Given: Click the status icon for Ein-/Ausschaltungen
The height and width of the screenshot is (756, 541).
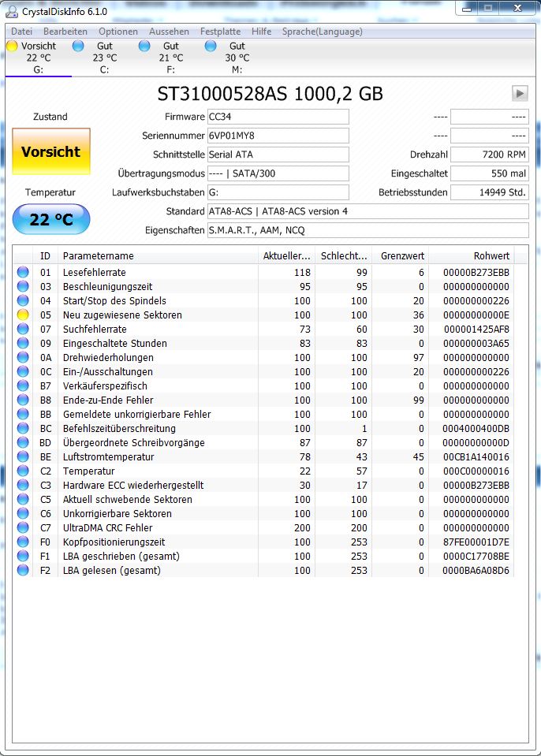Looking at the screenshot, I should [23, 371].
